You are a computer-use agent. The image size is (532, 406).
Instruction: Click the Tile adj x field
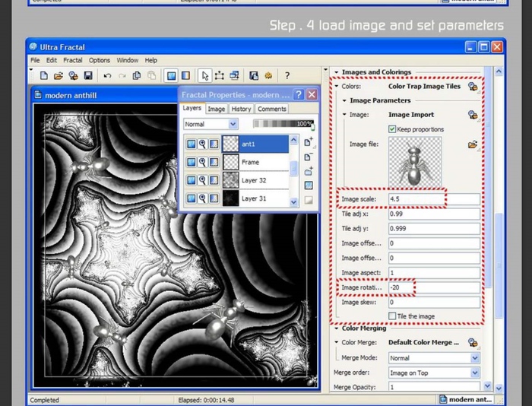tap(434, 214)
